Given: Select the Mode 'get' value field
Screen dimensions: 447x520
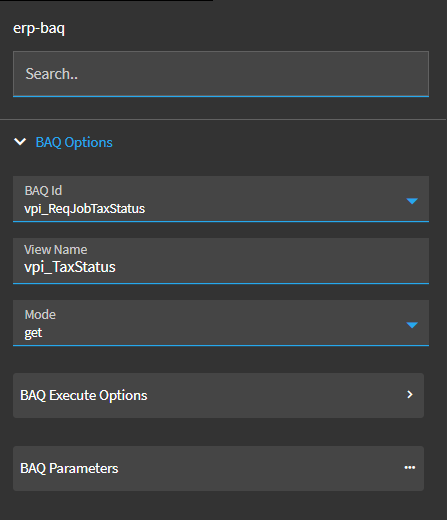Looking at the screenshot, I should click(221, 323).
